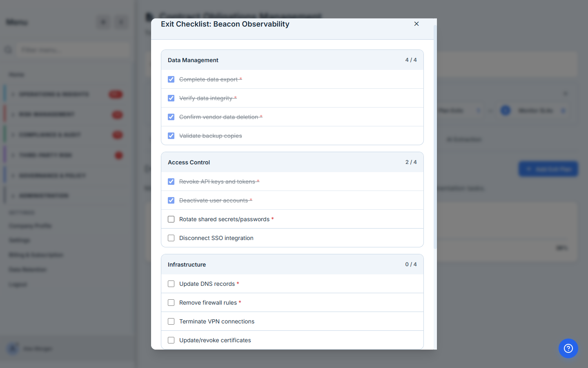Uncheck the Validate backup copies checkbox
Screen dimensions: 588x368
click(x=171, y=136)
